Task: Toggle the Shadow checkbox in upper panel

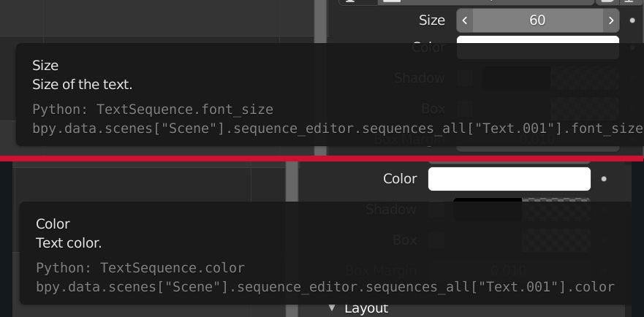Action: pos(466,78)
